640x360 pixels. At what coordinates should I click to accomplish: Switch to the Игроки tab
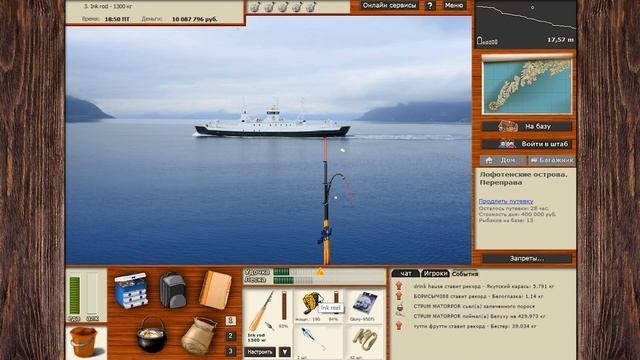coord(435,273)
